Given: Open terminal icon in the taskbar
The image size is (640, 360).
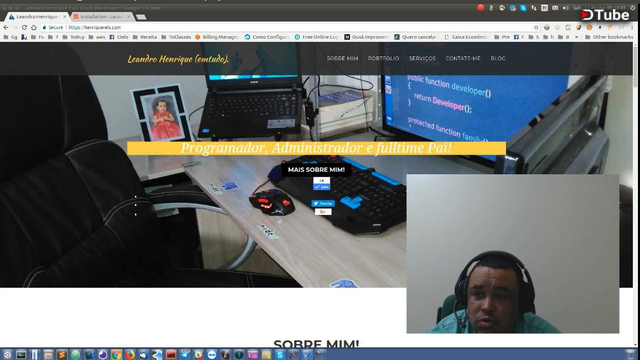Looking at the screenshot, I should click(21, 355).
